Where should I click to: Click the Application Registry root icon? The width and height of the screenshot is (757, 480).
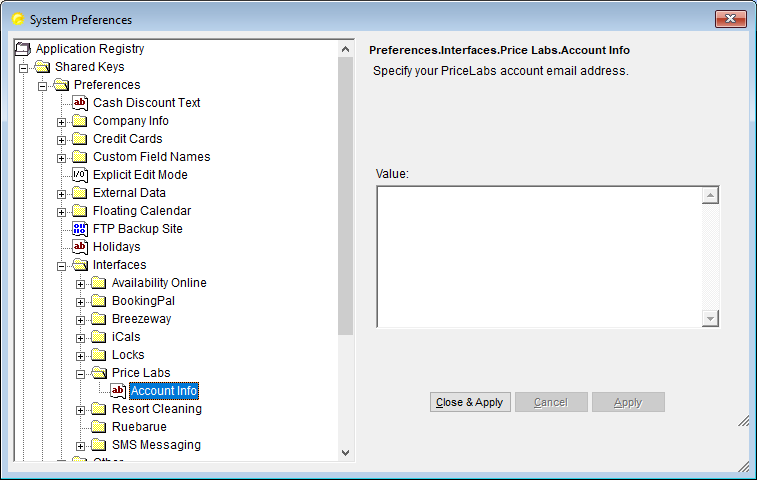(23, 49)
